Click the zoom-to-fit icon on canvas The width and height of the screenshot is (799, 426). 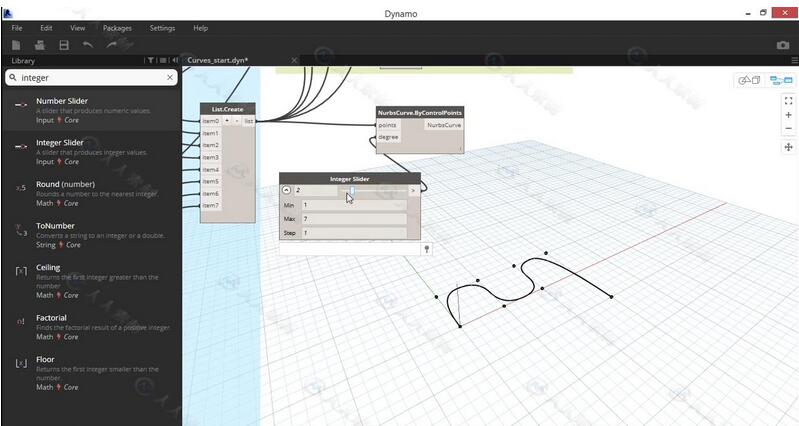click(x=788, y=100)
